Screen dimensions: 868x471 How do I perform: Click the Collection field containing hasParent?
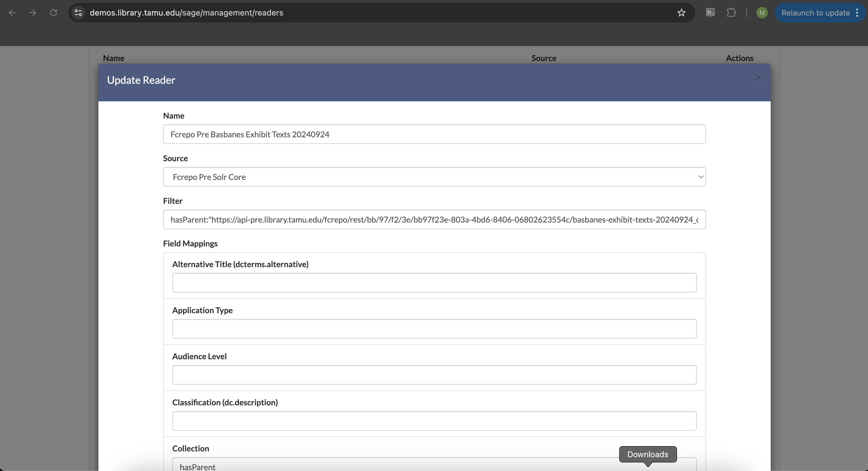[434, 465]
